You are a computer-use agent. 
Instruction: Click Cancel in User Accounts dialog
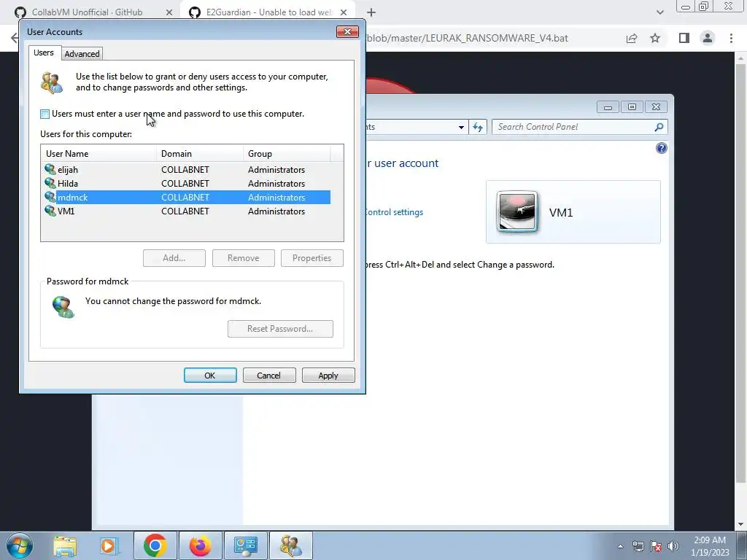pos(269,376)
